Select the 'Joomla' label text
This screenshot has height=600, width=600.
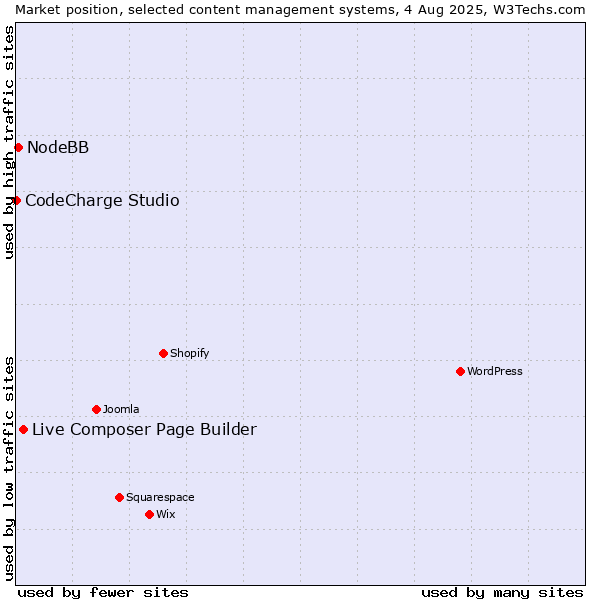tap(121, 409)
